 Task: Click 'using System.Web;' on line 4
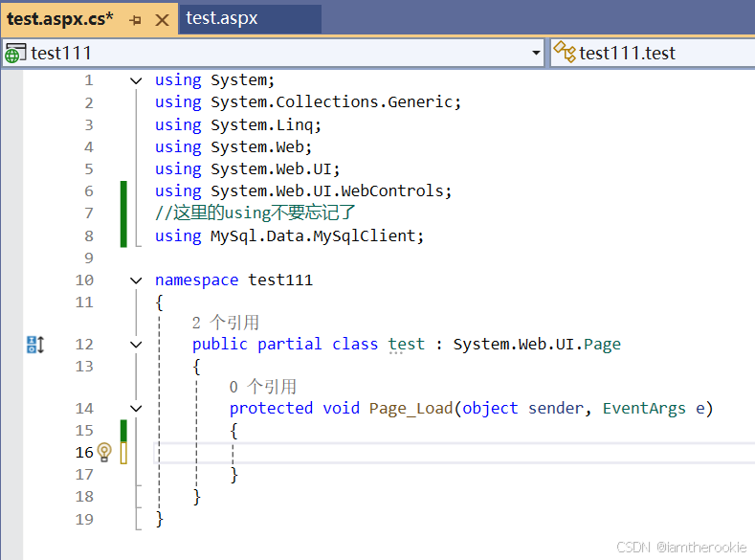click(233, 146)
